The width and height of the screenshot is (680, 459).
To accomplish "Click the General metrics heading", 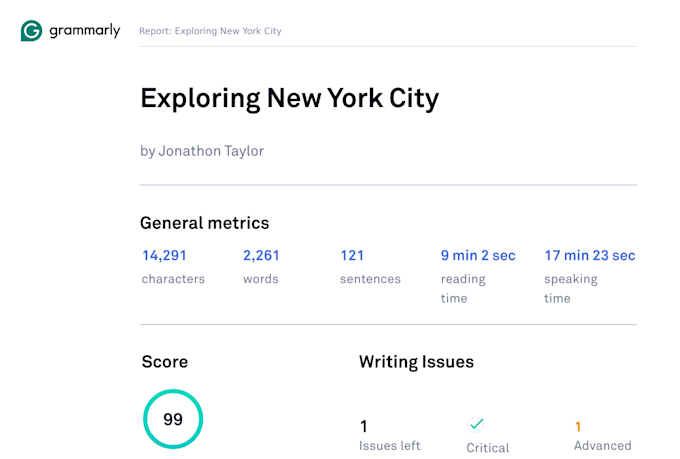I will pos(205,223).
